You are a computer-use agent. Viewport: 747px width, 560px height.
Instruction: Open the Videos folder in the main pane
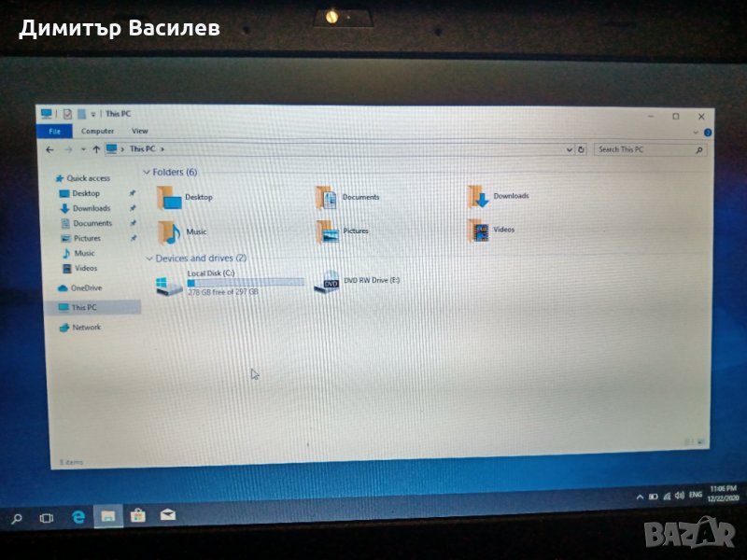point(478,231)
